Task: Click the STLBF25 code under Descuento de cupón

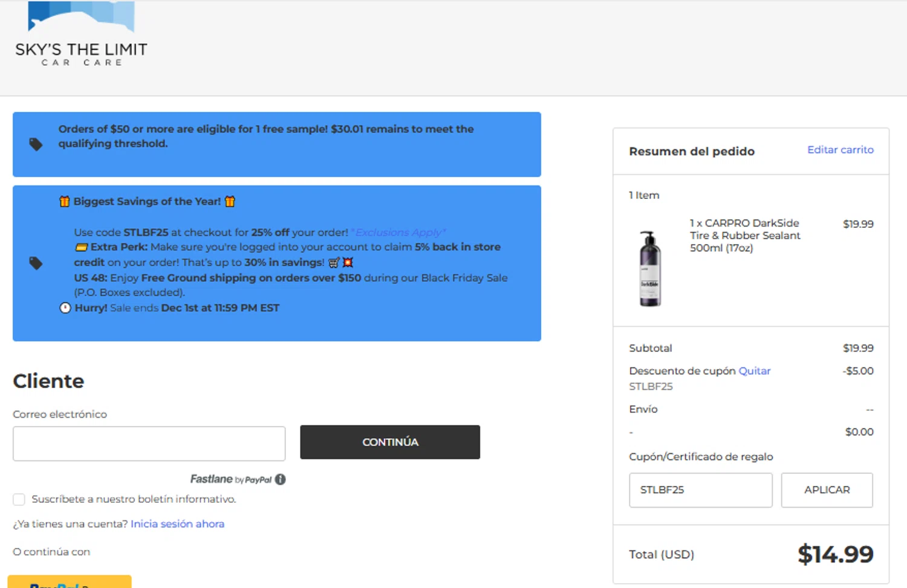Action: pyautogui.click(x=651, y=386)
